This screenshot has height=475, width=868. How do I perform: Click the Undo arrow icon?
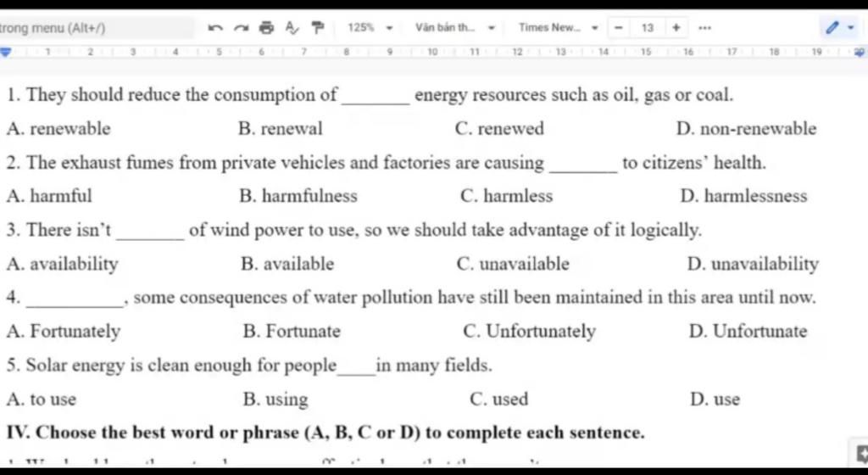click(x=214, y=28)
